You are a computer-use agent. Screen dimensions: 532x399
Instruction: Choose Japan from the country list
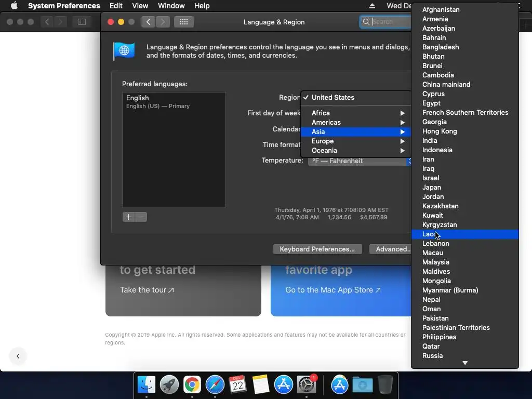[x=465, y=187]
